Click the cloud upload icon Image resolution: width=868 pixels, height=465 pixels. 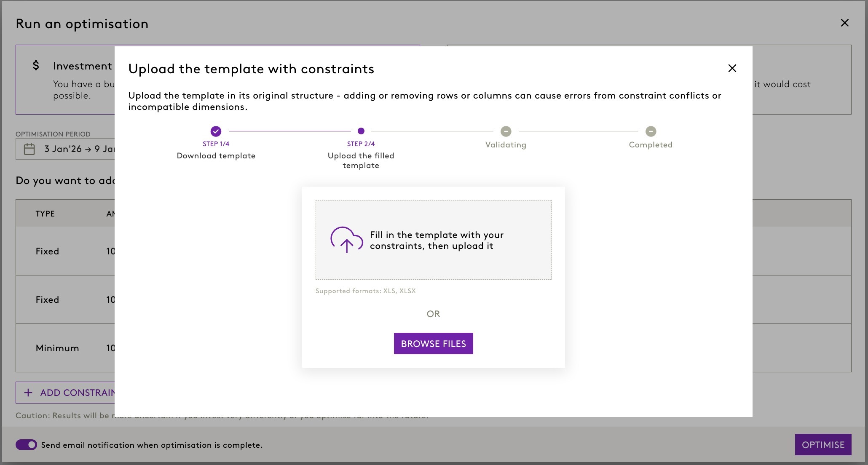click(346, 240)
